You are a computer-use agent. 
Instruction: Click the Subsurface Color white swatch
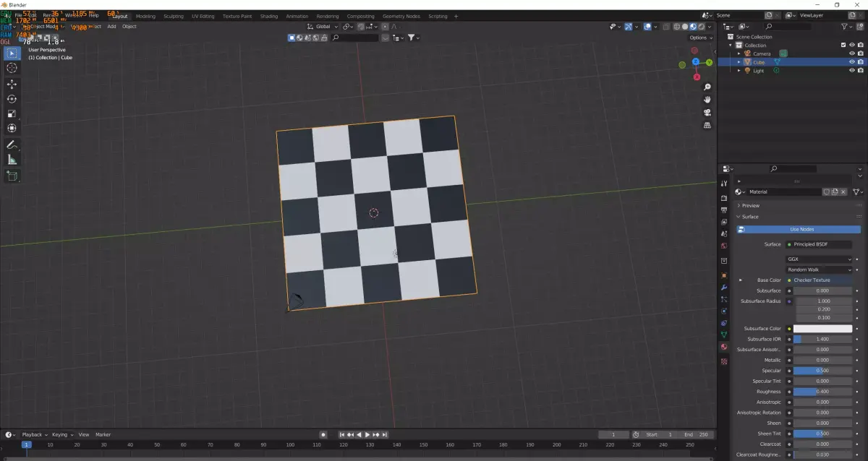pos(823,329)
